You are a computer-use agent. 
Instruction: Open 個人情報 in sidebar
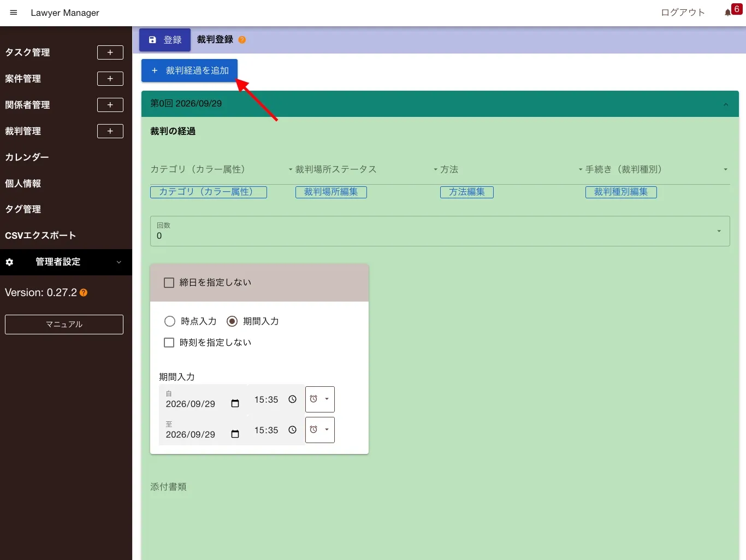pyautogui.click(x=23, y=184)
